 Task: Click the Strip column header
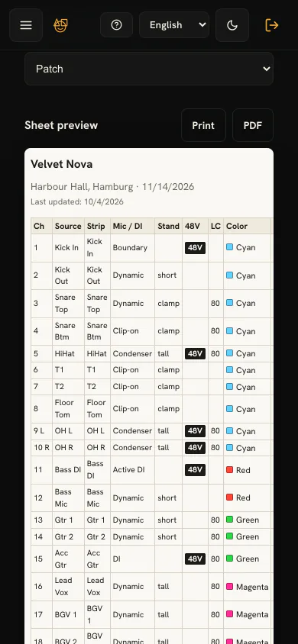(97, 226)
